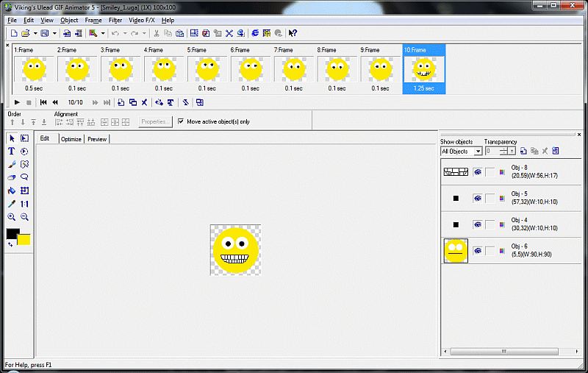588x373 pixels.
Task: Toggle Move active object(s) only checkbox
Action: point(181,121)
